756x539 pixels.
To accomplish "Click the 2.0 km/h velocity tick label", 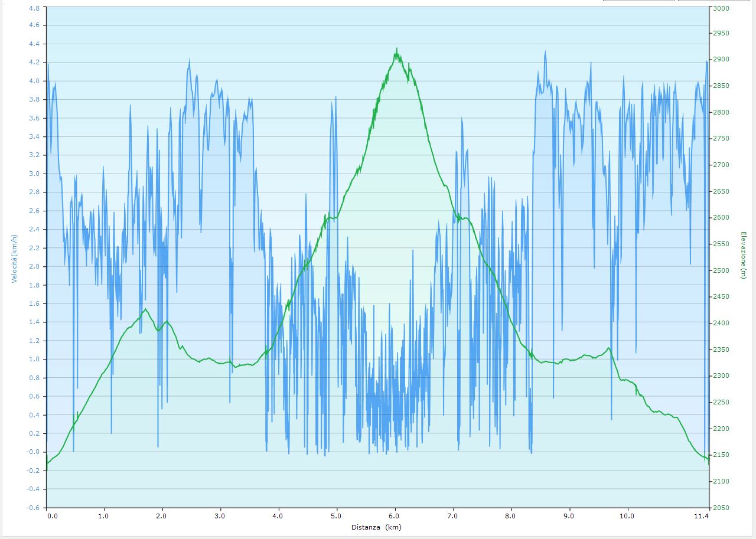I will (34, 266).
